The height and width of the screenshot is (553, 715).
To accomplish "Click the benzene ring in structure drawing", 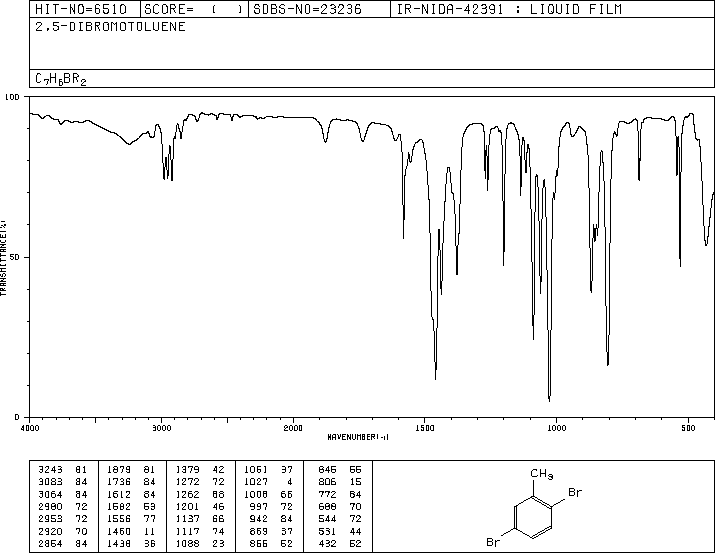I will tap(533, 518).
